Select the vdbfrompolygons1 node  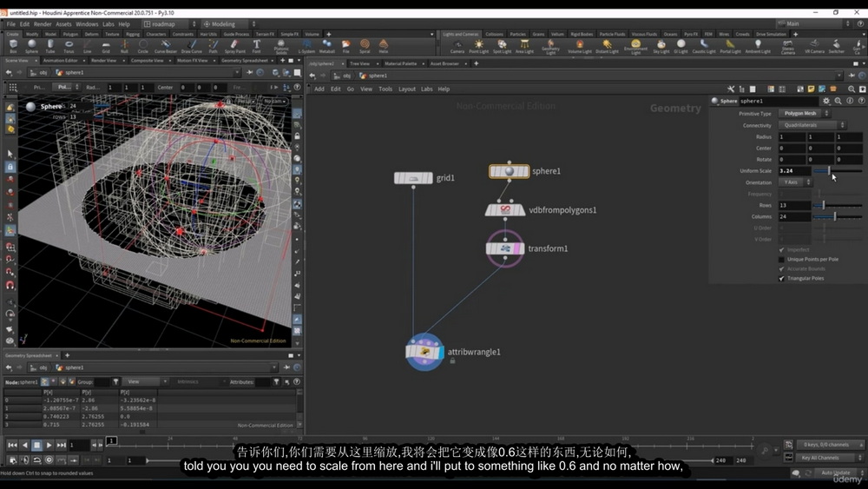point(505,210)
